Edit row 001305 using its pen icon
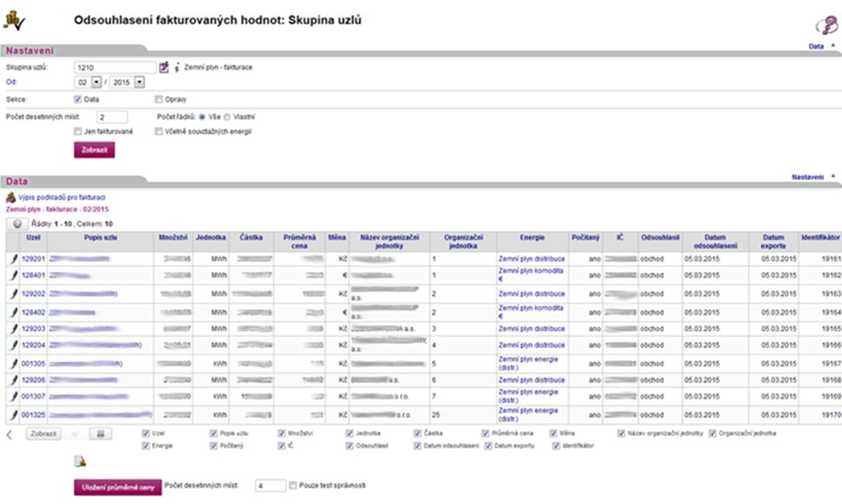842x504 pixels. [x=13, y=363]
